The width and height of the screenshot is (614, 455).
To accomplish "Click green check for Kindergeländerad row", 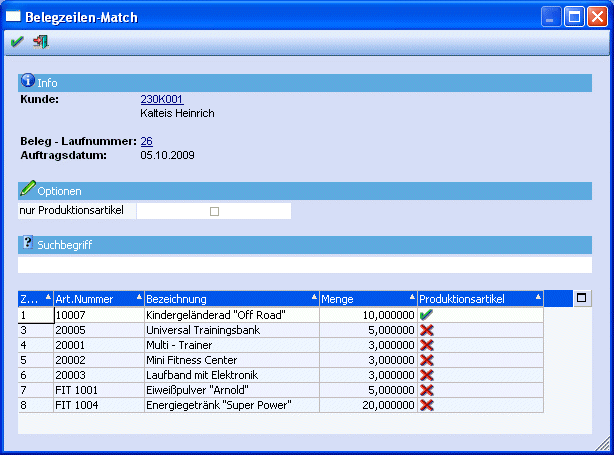I will point(426,315).
